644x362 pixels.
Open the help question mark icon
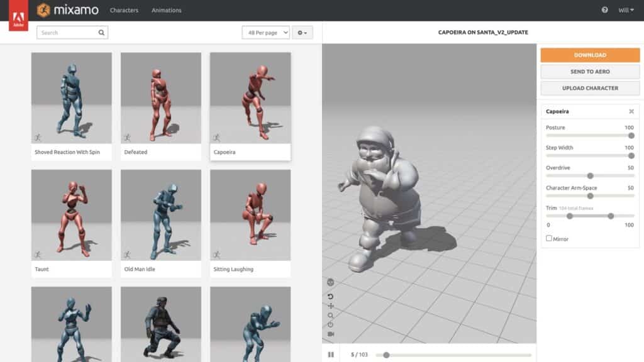pyautogui.click(x=604, y=10)
